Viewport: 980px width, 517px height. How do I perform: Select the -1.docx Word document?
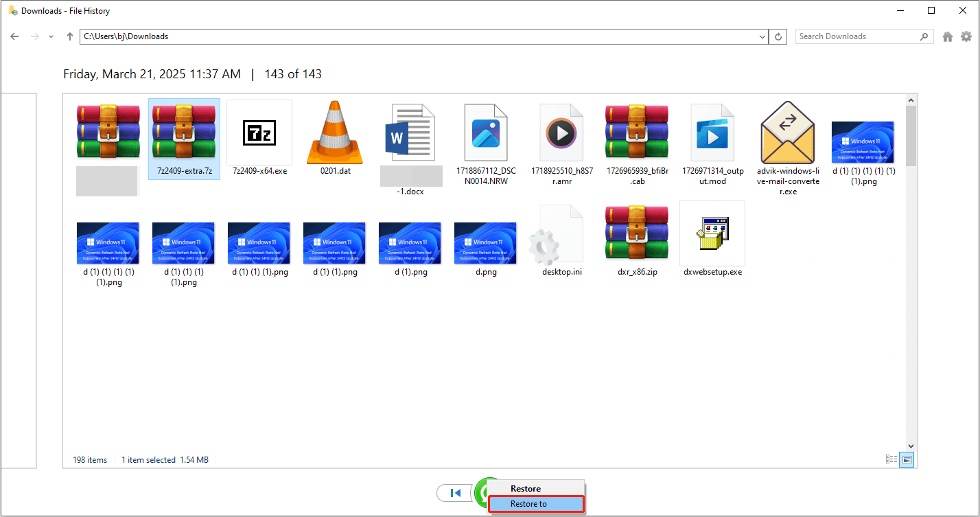click(410, 133)
